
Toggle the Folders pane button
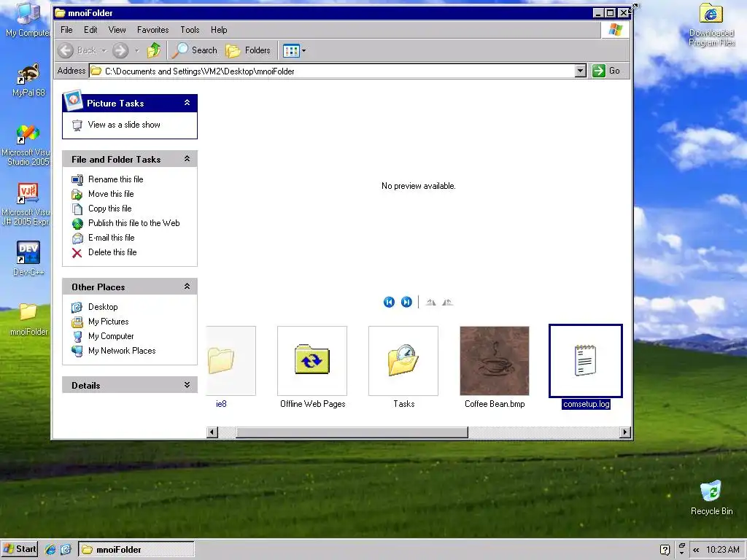click(248, 50)
